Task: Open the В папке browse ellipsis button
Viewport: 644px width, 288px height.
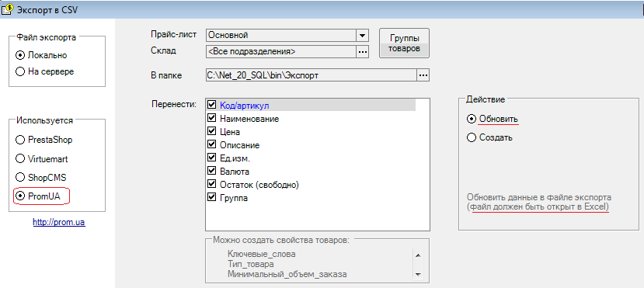Action: point(423,75)
